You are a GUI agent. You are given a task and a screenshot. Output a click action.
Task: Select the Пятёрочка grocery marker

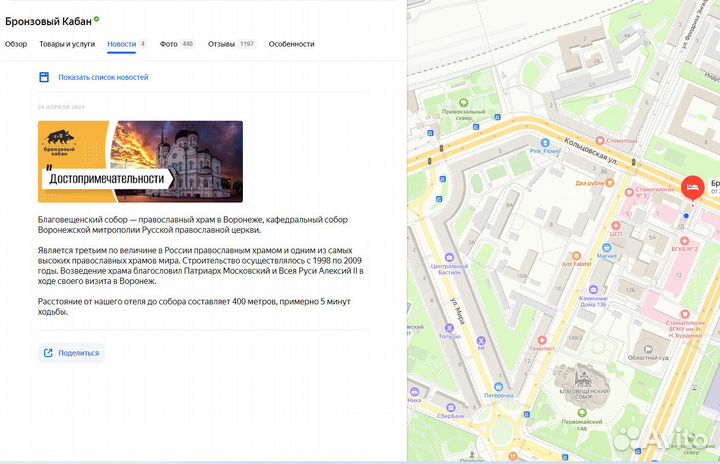coord(499,387)
